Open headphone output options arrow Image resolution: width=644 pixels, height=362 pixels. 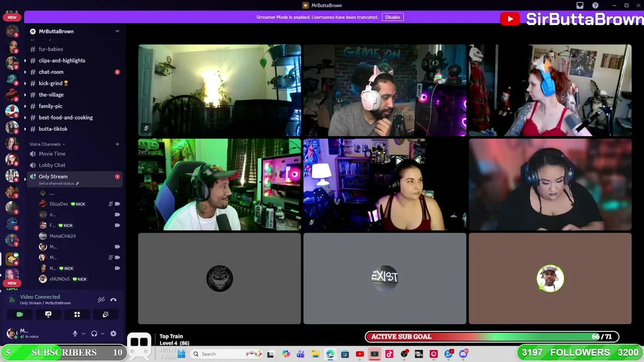pyautogui.click(x=102, y=333)
